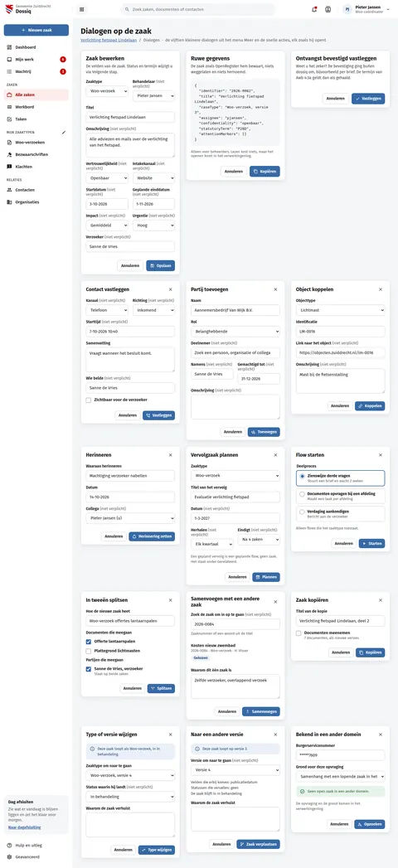Open the apps grid menu icon
The width and height of the screenshot is (398, 868).
[82, 9]
